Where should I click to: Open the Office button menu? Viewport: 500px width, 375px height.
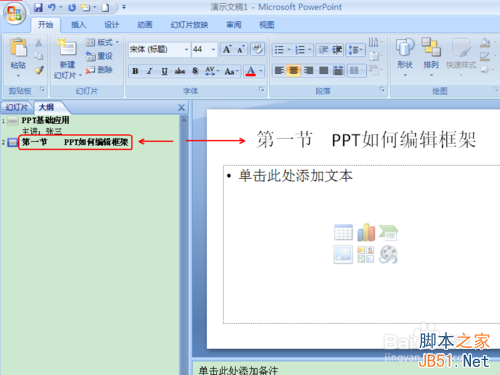click(14, 13)
